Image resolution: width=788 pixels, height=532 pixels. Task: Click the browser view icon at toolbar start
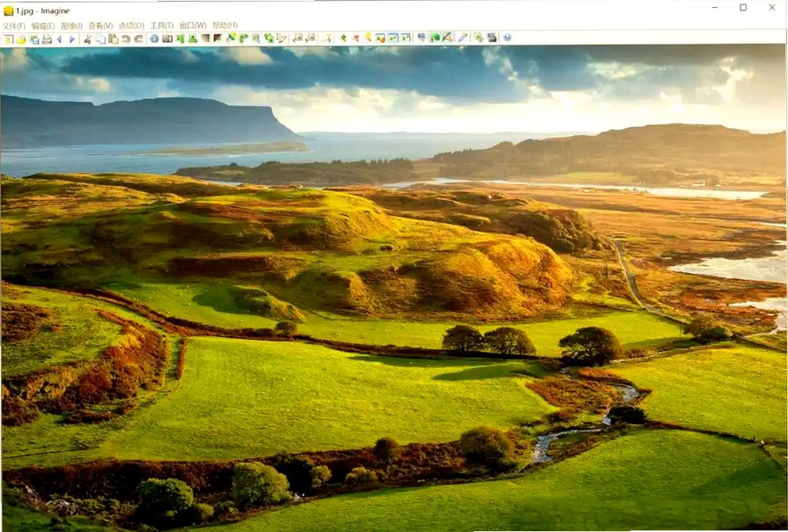(x=9, y=39)
